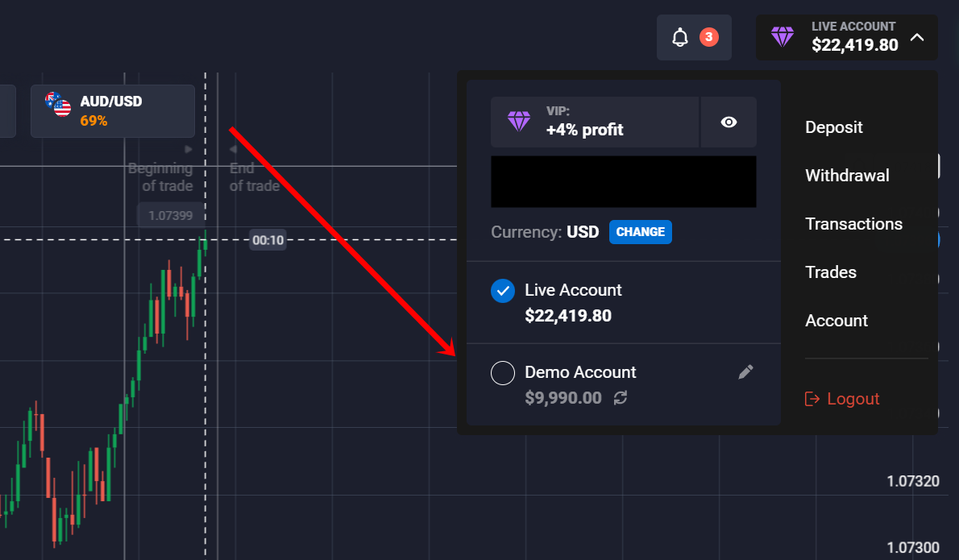This screenshot has width=959, height=560.
Task: Click the VIP diamond profit badge
Action: [x=594, y=122]
